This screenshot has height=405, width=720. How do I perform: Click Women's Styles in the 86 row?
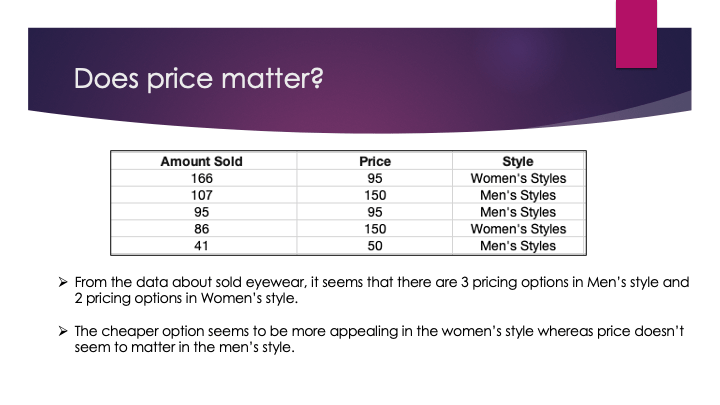(x=517, y=229)
